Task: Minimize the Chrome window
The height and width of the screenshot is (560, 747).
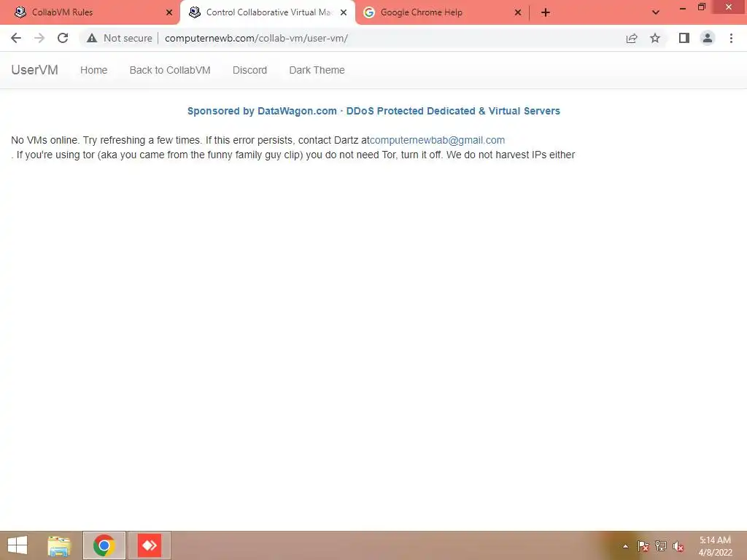Action: coord(683,7)
